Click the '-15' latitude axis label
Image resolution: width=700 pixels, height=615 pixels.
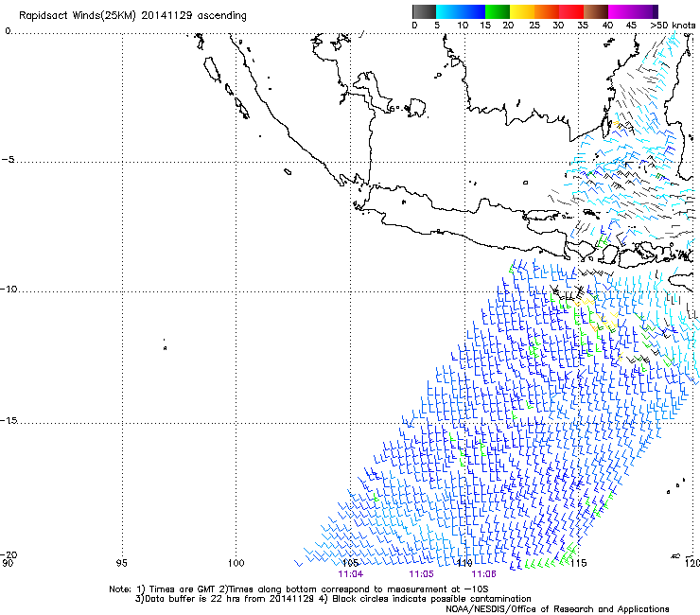(9, 421)
